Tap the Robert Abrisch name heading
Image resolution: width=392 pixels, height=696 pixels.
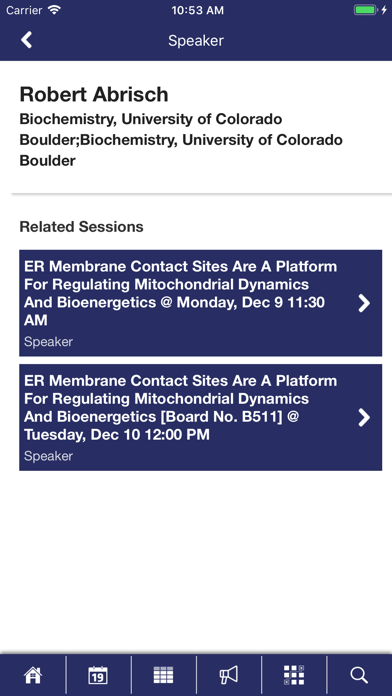94,95
